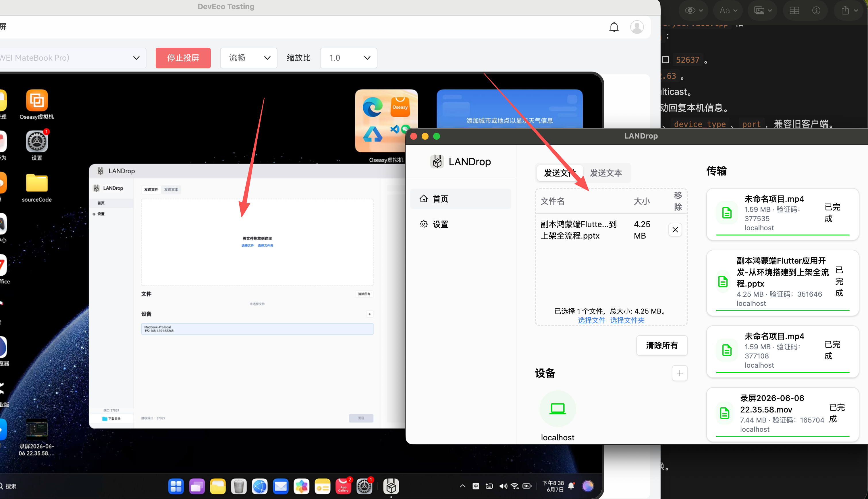868x499 pixels.
Task: Remove the 副本鸿蒙端Flutte pptx file from the list
Action: pyautogui.click(x=675, y=230)
